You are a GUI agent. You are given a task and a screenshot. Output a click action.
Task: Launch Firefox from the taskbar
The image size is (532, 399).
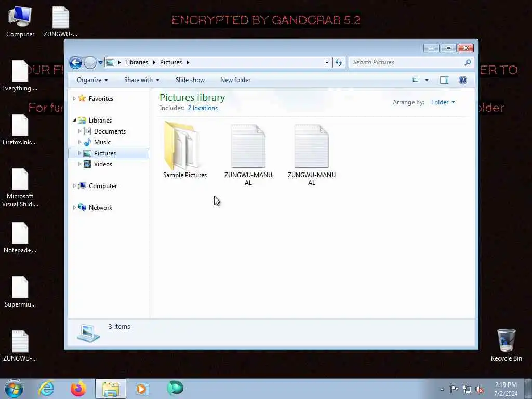(x=78, y=389)
